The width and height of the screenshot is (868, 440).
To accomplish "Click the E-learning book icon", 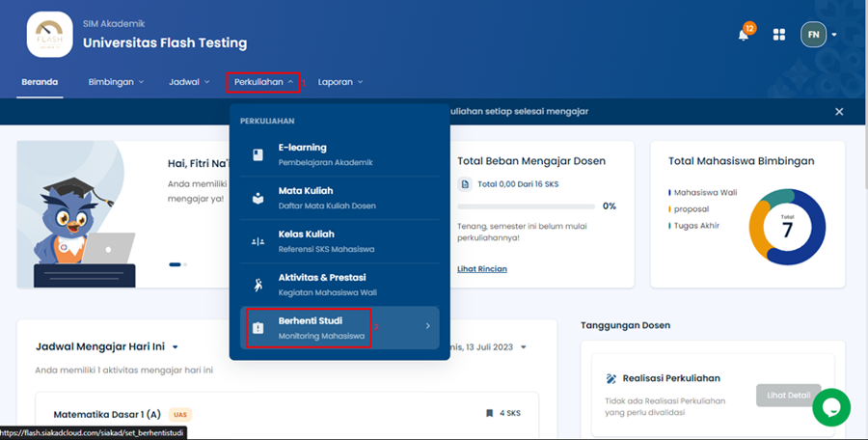I will click(x=258, y=154).
